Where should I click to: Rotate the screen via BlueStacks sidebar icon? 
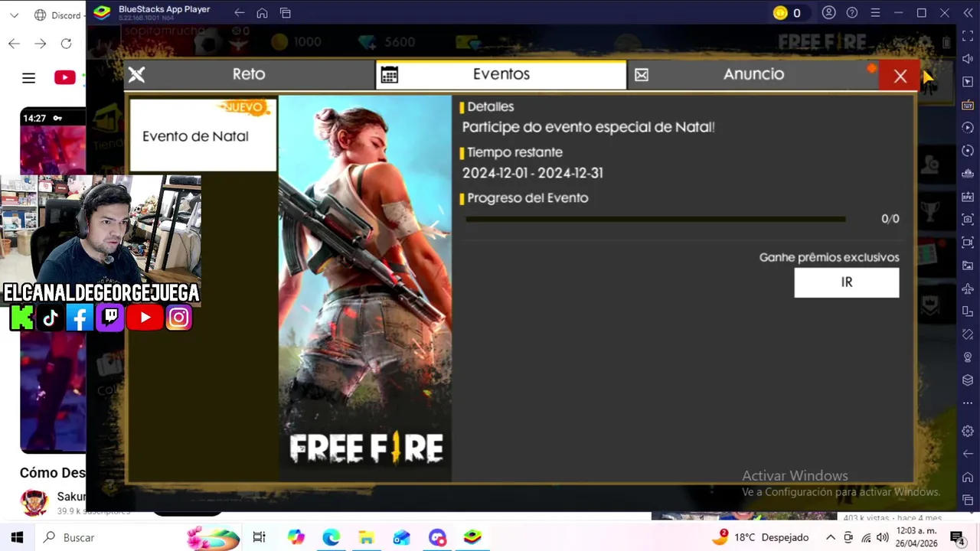[968, 311]
